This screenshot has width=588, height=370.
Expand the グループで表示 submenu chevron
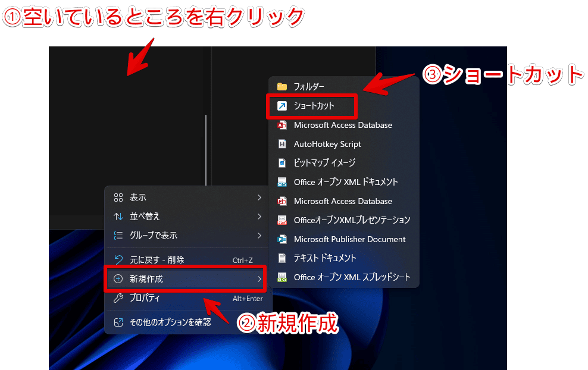[259, 236]
